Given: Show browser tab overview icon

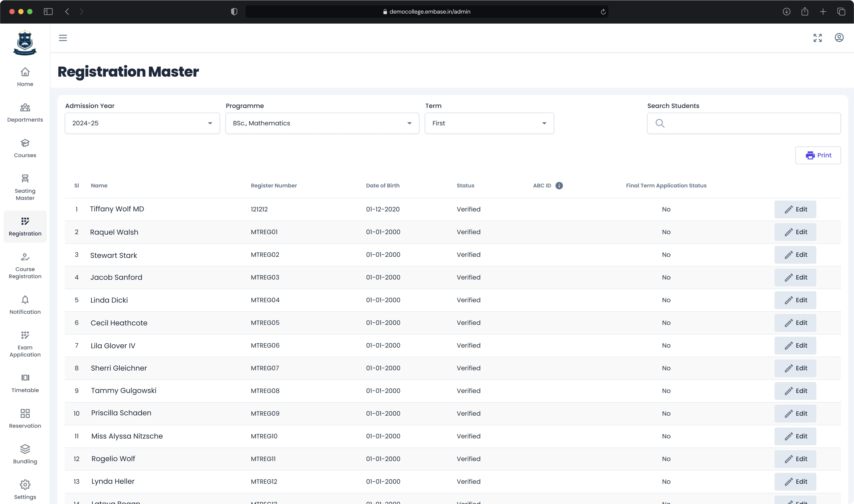Looking at the screenshot, I should point(841,12).
